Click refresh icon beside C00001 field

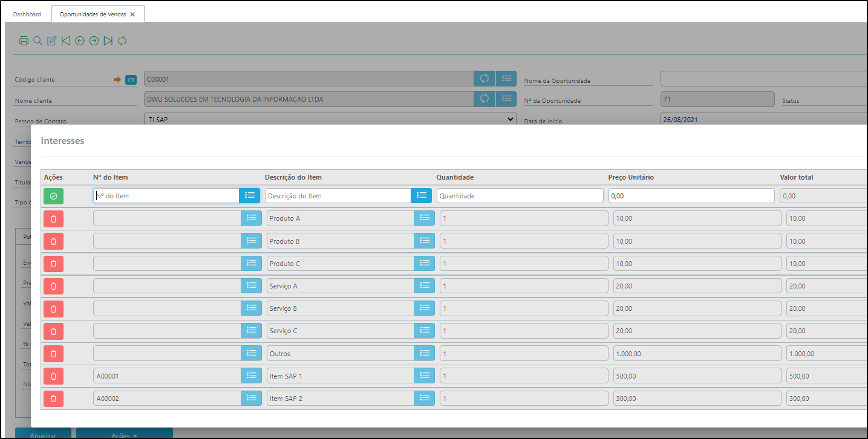tap(485, 79)
